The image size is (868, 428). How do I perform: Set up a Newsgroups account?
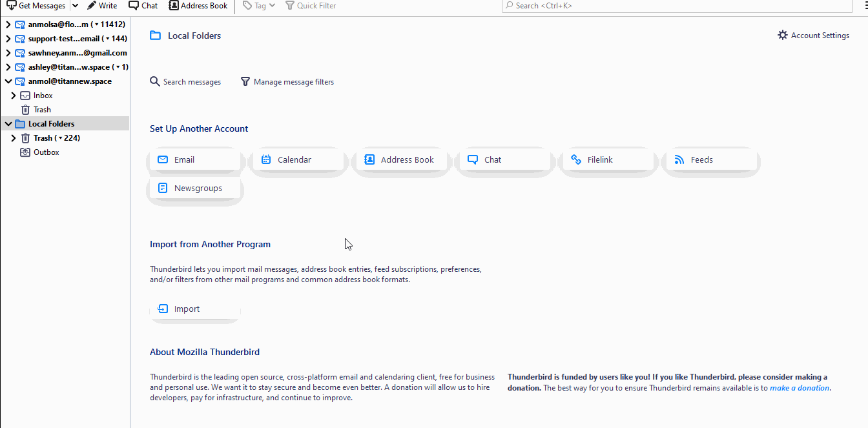pyautogui.click(x=194, y=188)
